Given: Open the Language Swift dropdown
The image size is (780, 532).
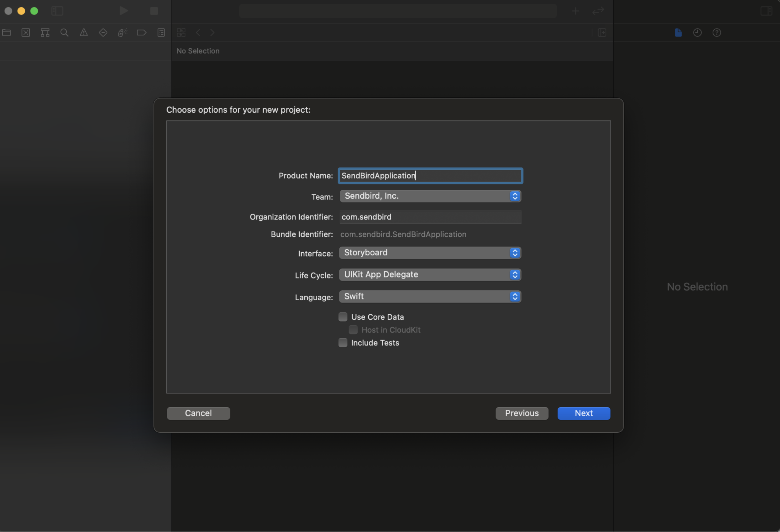Looking at the screenshot, I should click(x=430, y=296).
